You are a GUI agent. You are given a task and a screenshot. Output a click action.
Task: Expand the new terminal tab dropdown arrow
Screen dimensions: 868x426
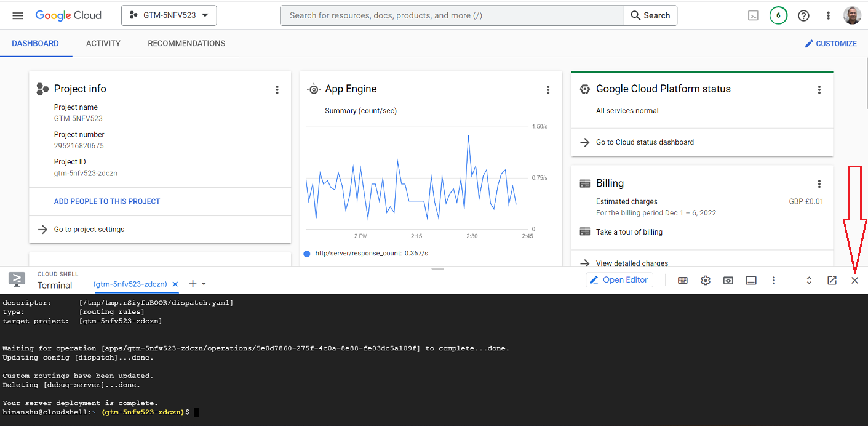[204, 284]
